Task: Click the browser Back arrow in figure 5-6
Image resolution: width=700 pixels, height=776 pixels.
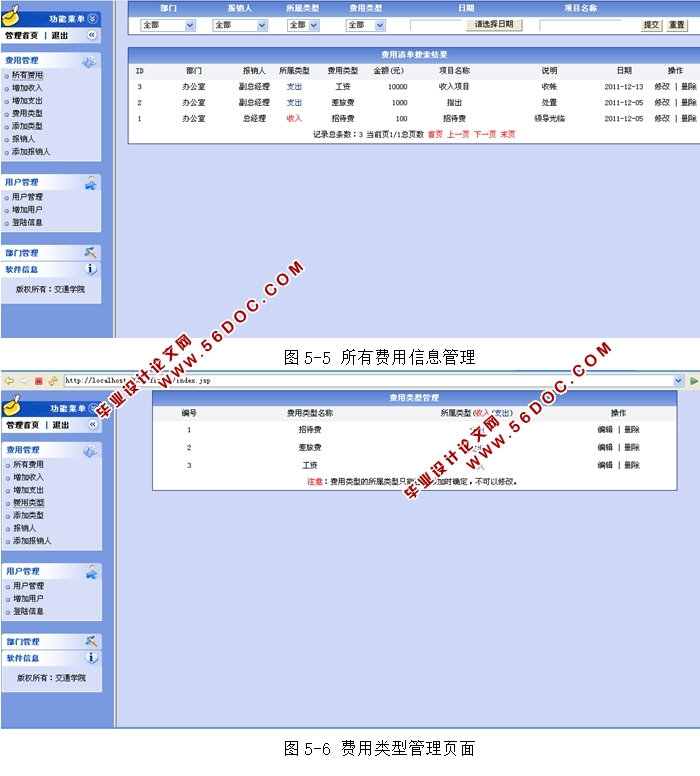Action: point(9,381)
